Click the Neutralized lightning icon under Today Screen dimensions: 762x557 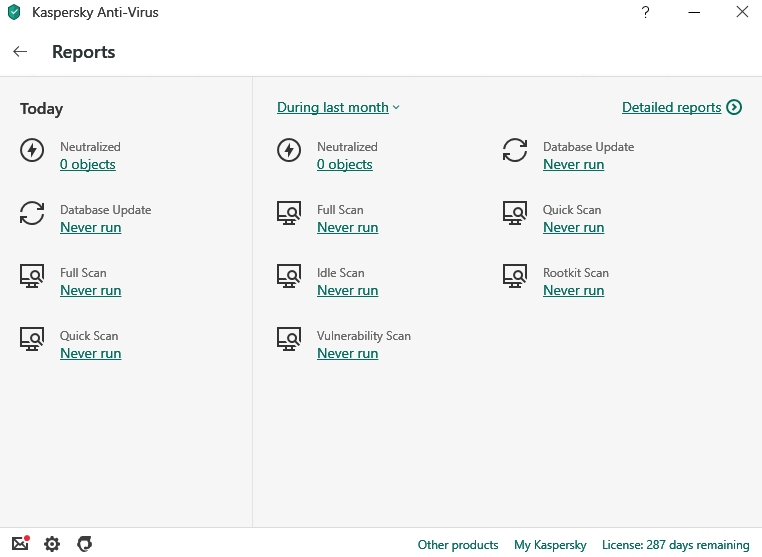coord(32,150)
